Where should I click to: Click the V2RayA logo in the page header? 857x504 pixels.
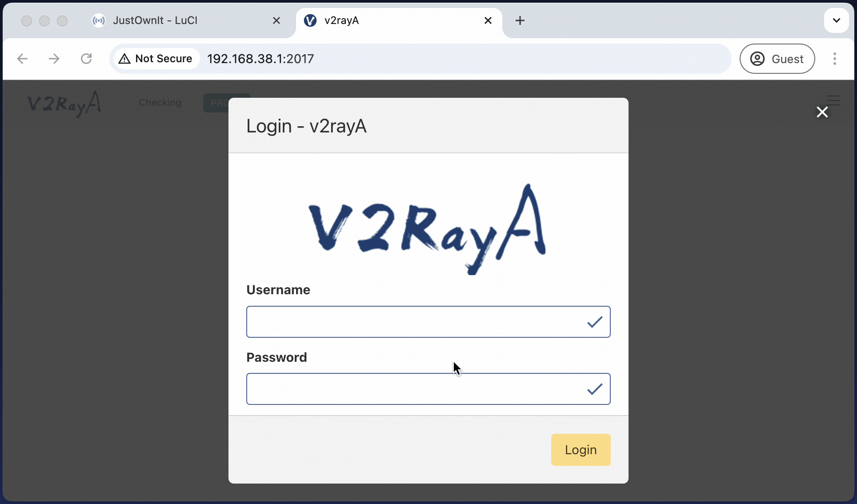point(64,104)
